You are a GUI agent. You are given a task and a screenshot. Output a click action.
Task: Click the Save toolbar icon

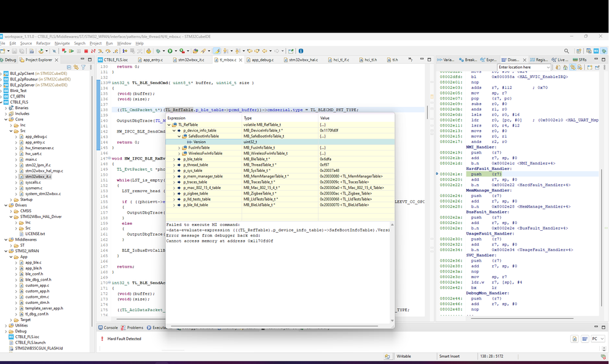[x=15, y=51]
